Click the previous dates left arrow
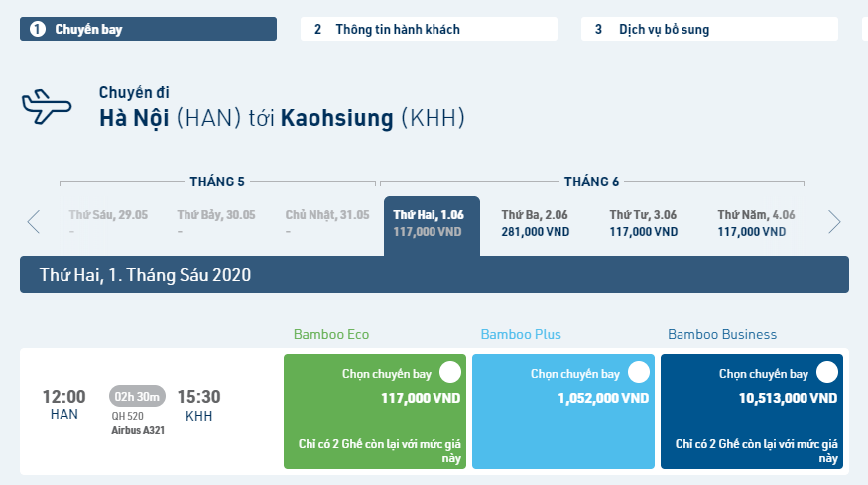This screenshot has width=868, height=485. pyautogui.click(x=34, y=222)
